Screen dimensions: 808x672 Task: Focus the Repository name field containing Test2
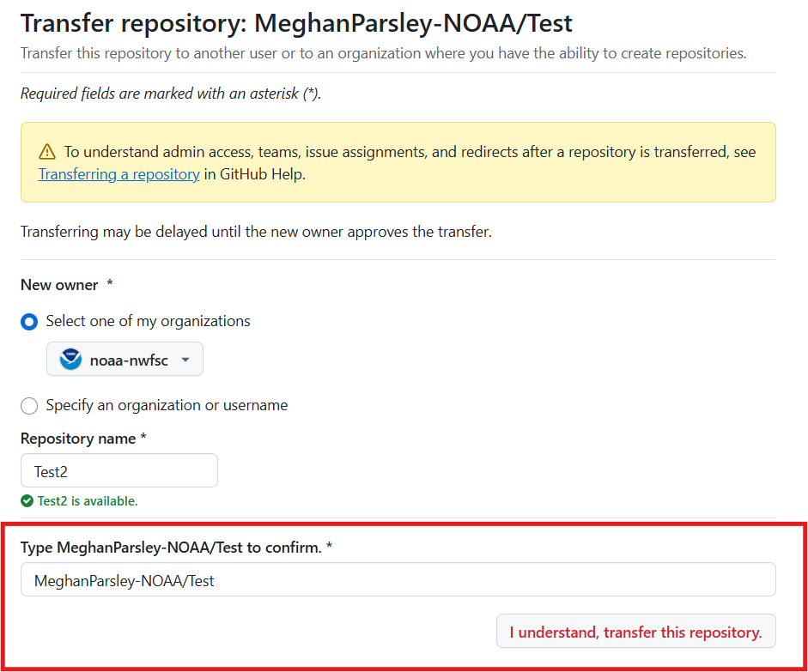tap(119, 470)
